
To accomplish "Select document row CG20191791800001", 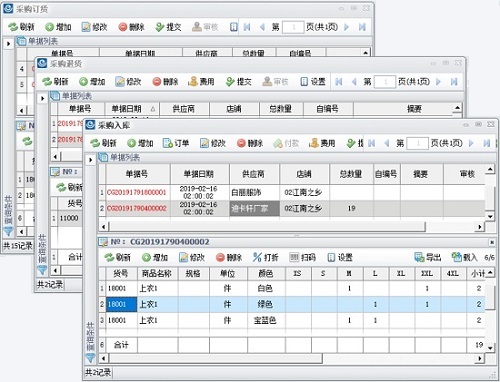I will pos(292,192).
